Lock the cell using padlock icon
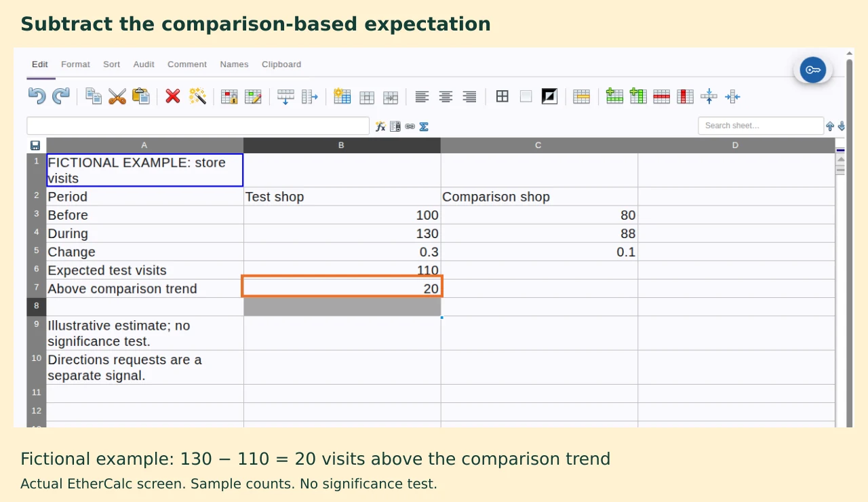Image resolution: width=868 pixels, height=502 pixels. [x=229, y=96]
